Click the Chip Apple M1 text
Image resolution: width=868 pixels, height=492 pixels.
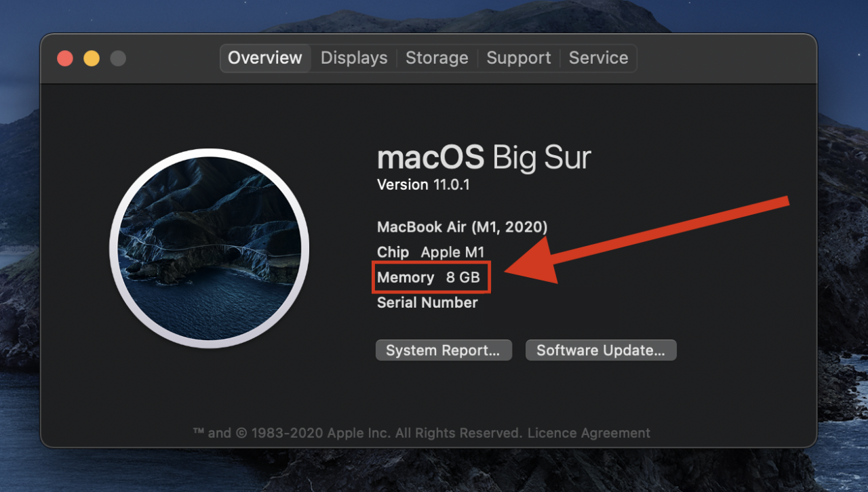pyautogui.click(x=431, y=253)
